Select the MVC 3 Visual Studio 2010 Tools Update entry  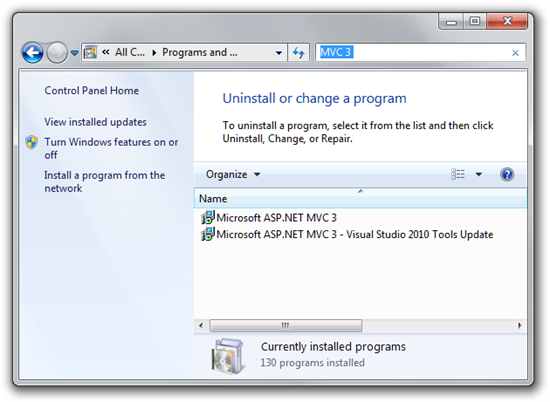click(355, 234)
